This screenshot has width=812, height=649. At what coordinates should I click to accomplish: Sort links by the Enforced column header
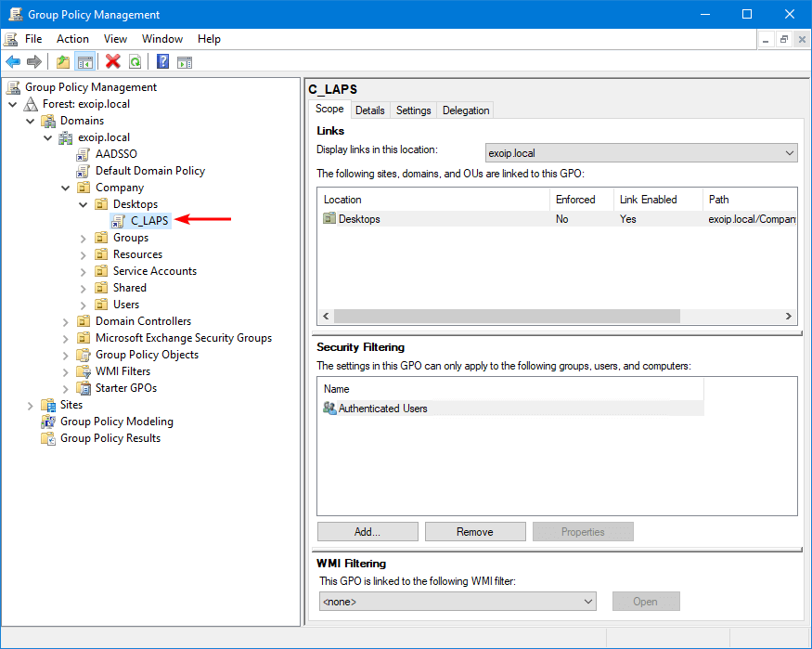[582, 200]
